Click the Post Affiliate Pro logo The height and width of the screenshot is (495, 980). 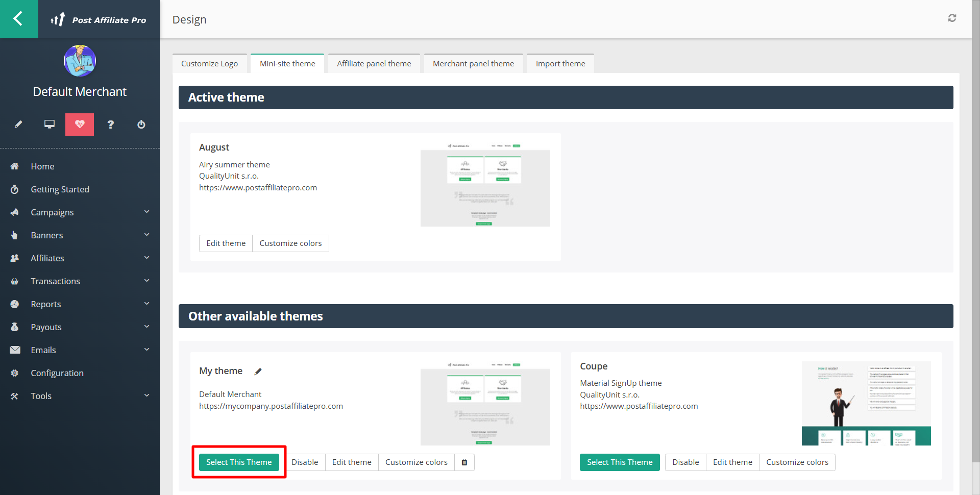pyautogui.click(x=99, y=19)
